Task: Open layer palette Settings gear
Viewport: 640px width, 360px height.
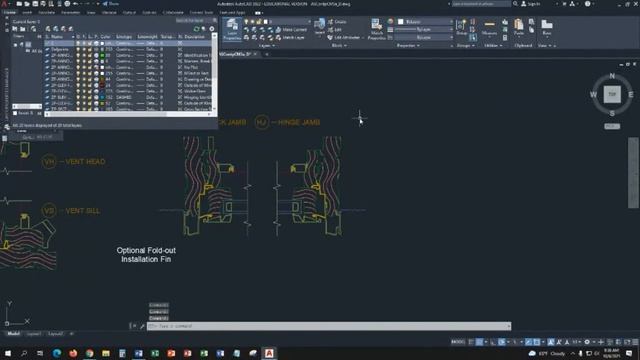Action: 212,29
